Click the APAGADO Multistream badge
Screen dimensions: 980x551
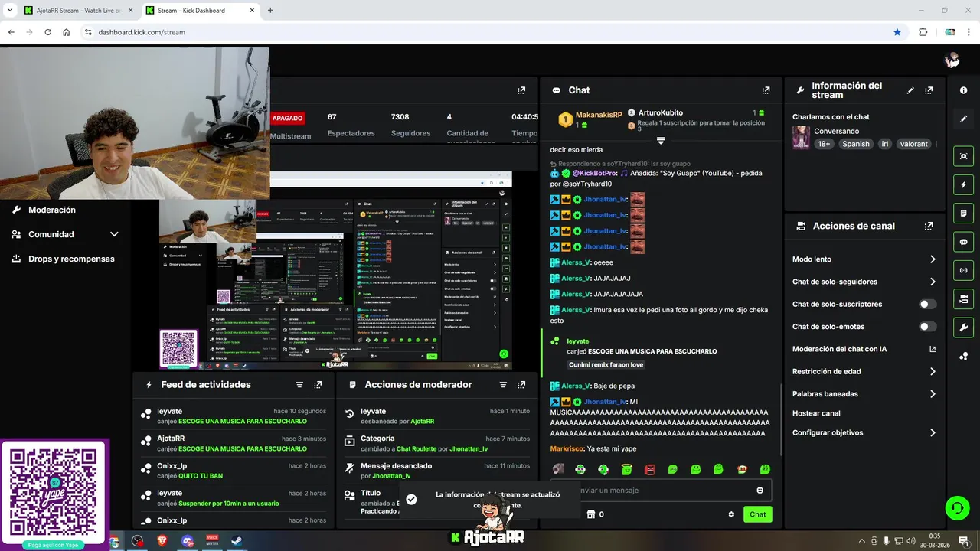coord(288,118)
